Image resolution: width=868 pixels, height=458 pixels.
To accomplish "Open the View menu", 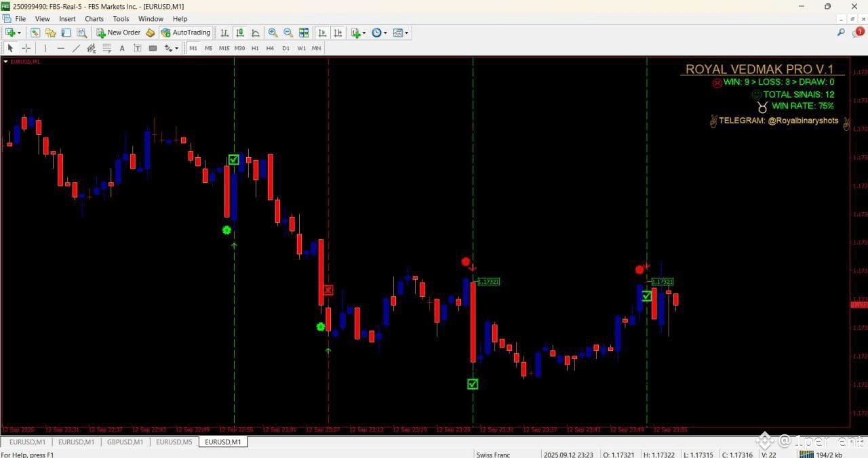I will click(42, 19).
